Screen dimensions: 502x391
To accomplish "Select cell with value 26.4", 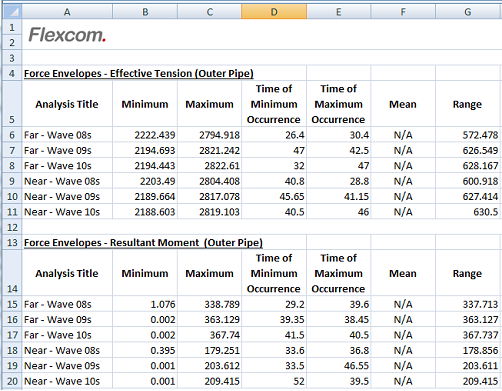I will 274,135.
